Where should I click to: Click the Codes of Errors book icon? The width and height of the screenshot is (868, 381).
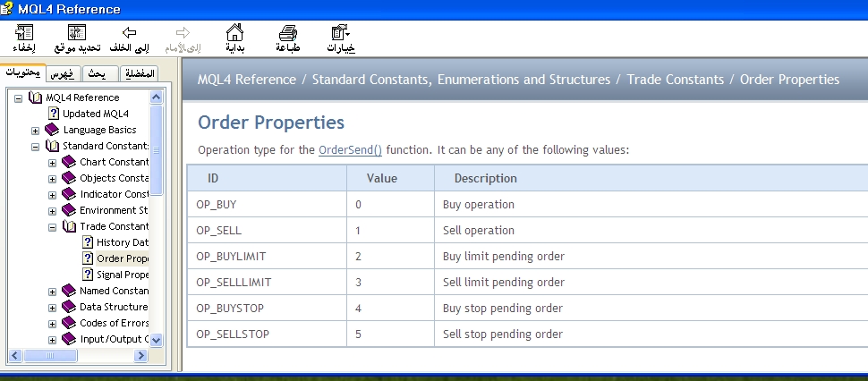pyautogui.click(x=69, y=323)
